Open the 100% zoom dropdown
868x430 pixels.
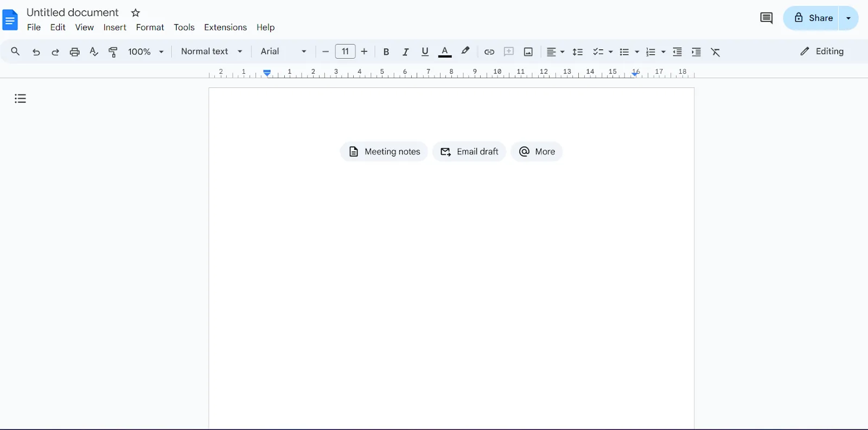[145, 52]
